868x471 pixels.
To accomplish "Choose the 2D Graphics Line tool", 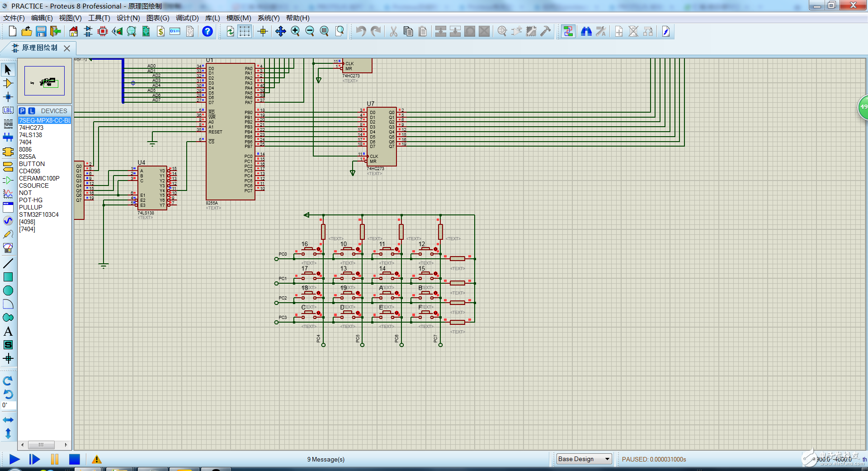I will pos(8,263).
